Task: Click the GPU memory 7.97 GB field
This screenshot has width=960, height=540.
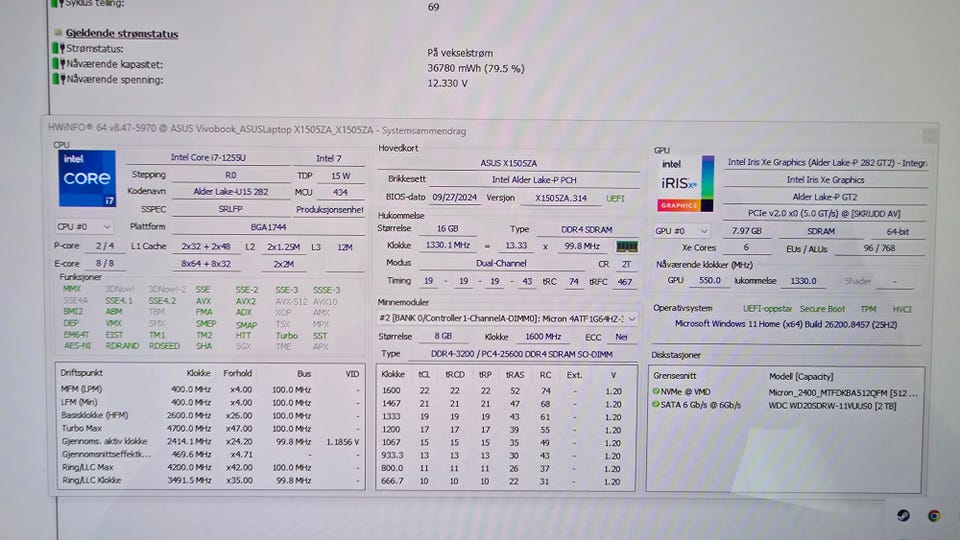Action: click(x=746, y=231)
